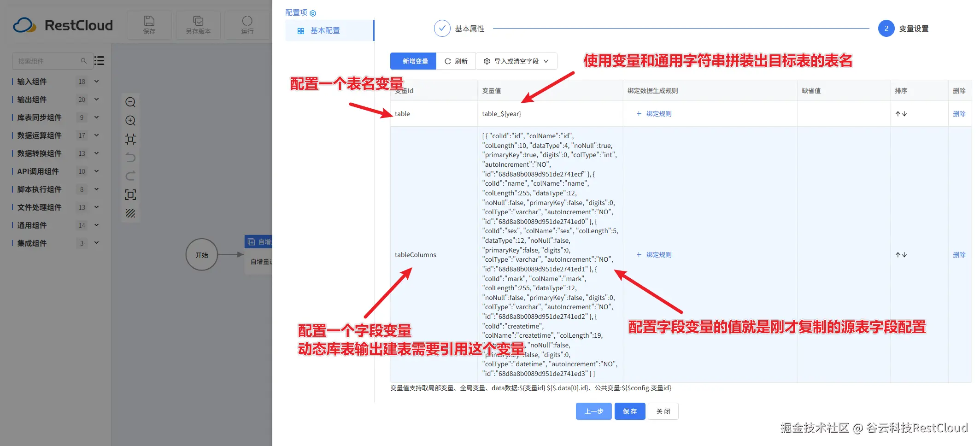Click the blue 保存 button in the dialog
This screenshot has width=980, height=446.
[x=630, y=411]
